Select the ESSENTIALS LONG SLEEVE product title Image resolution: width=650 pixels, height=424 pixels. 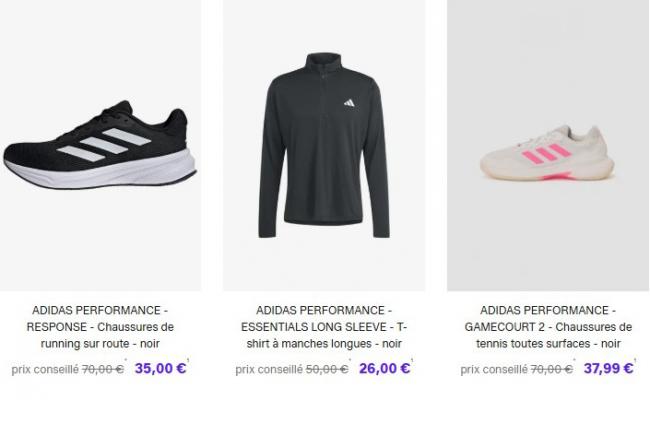[x=324, y=327]
